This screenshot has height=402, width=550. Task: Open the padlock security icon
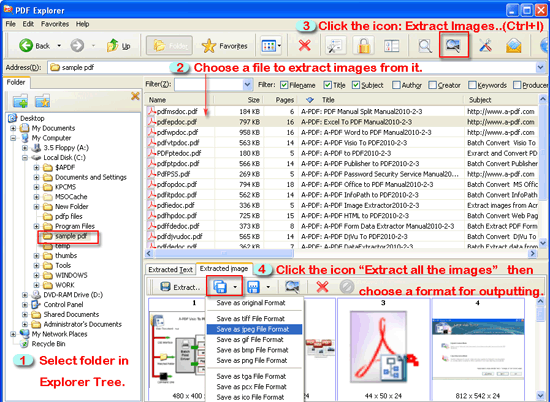(x=364, y=46)
